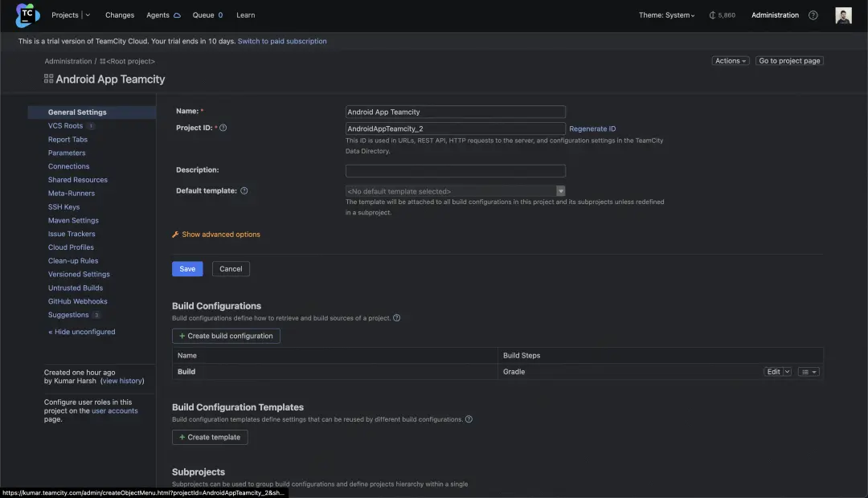This screenshot has width=868, height=498.
Task: Click the Default template help icon
Action: (x=244, y=191)
